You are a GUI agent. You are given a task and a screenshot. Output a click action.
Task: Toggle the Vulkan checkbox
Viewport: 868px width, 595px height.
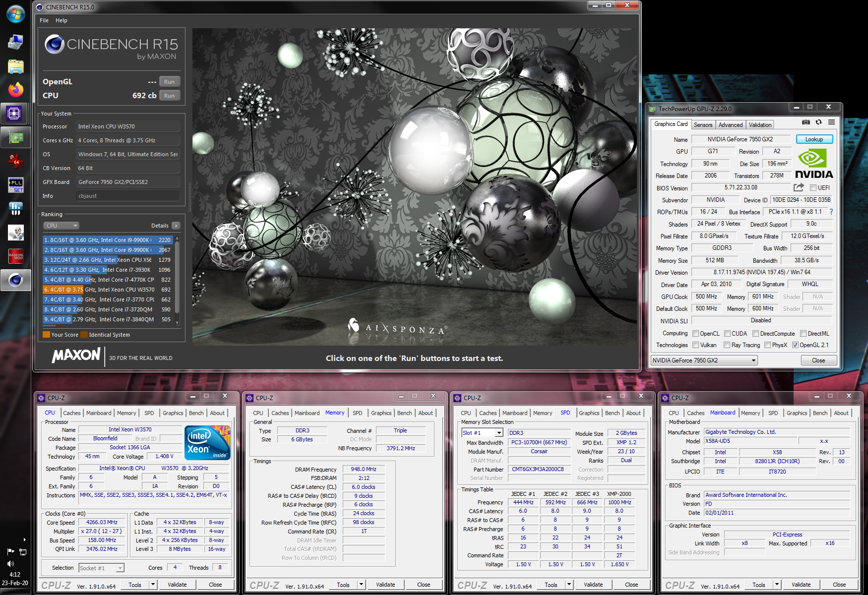coord(695,345)
